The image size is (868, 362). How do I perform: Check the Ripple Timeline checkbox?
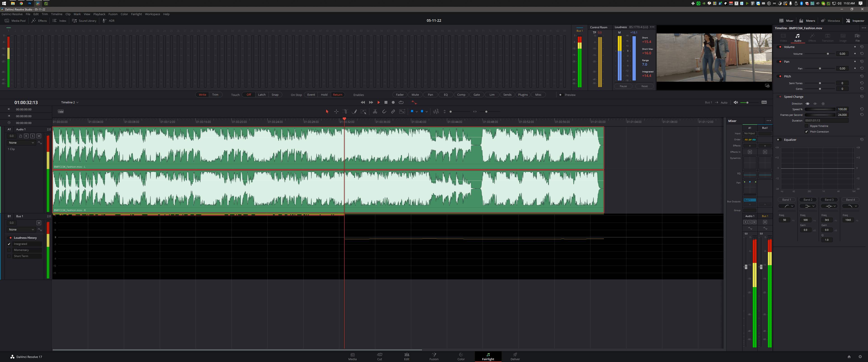(806, 126)
